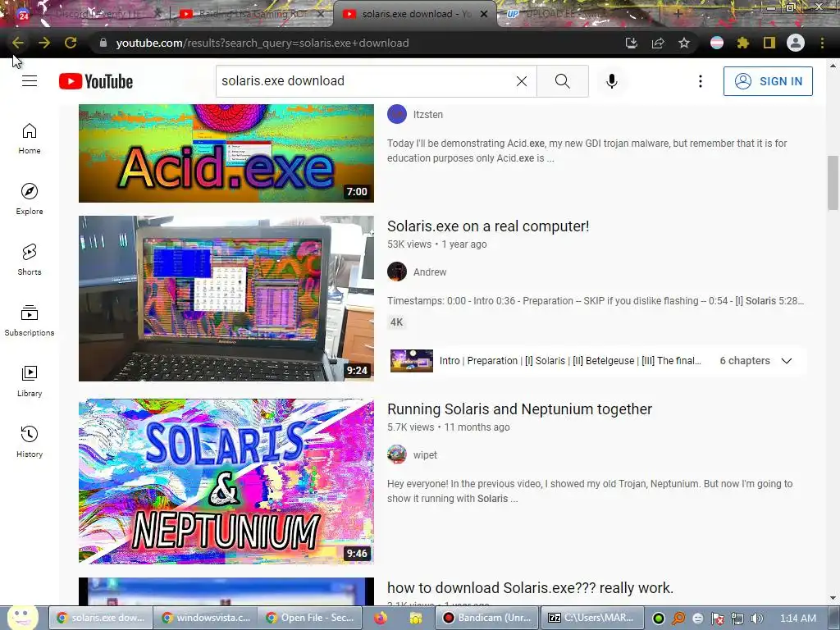Screen dimensions: 840x630
Task: Open the Extensions puzzle icon
Action: 743,43
